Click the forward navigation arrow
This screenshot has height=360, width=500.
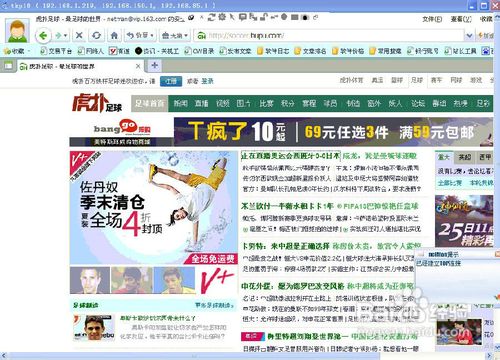[59, 35]
